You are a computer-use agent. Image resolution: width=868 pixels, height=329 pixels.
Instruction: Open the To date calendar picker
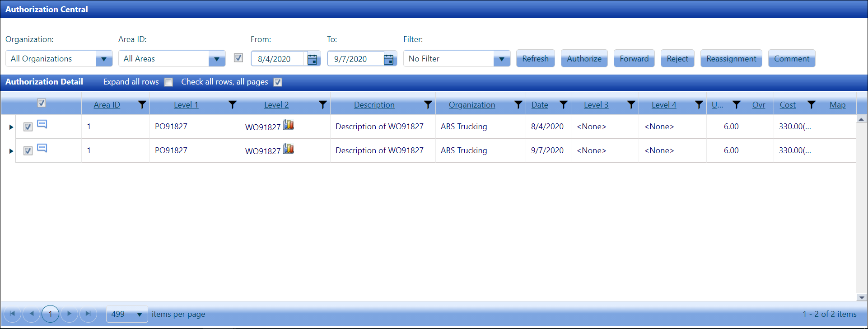pos(388,59)
